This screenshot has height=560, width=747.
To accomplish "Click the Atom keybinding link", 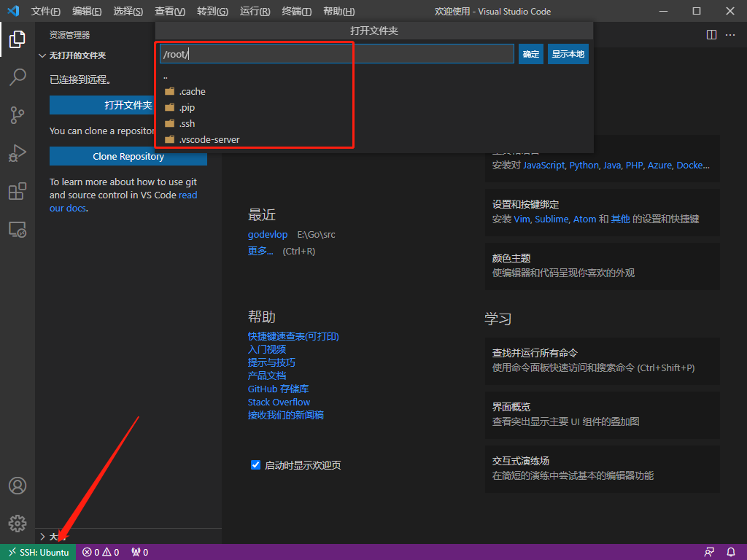I will point(584,219).
